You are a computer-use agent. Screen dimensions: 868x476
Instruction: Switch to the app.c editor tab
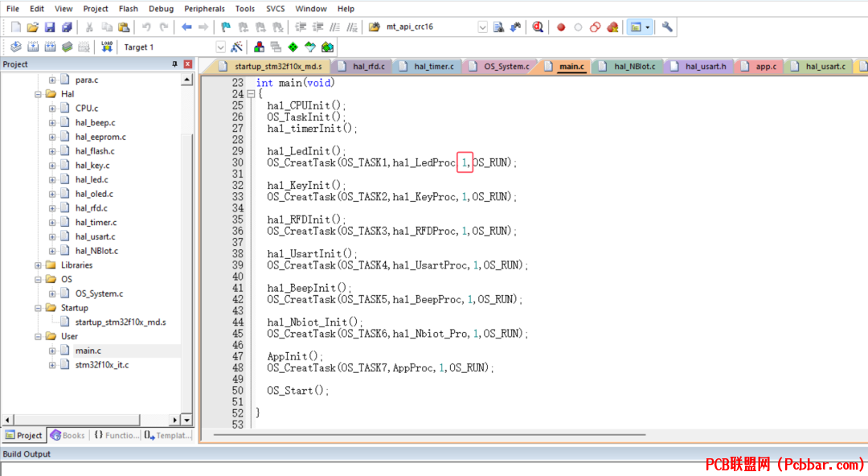[760, 67]
